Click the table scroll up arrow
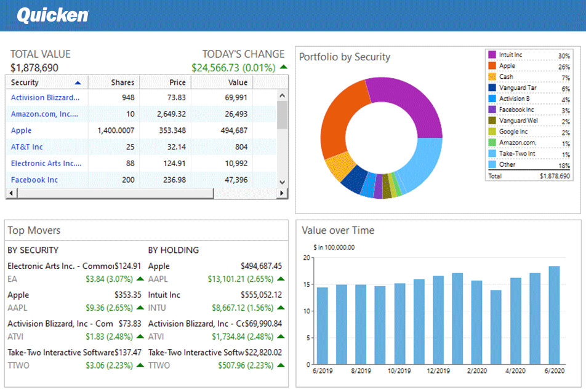The height and width of the screenshot is (392, 586). click(x=282, y=95)
